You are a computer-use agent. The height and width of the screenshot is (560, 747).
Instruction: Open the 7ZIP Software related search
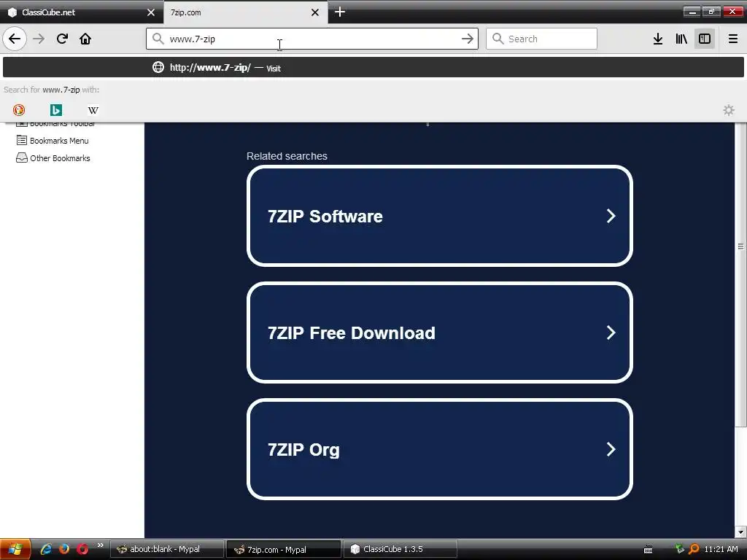439,216
